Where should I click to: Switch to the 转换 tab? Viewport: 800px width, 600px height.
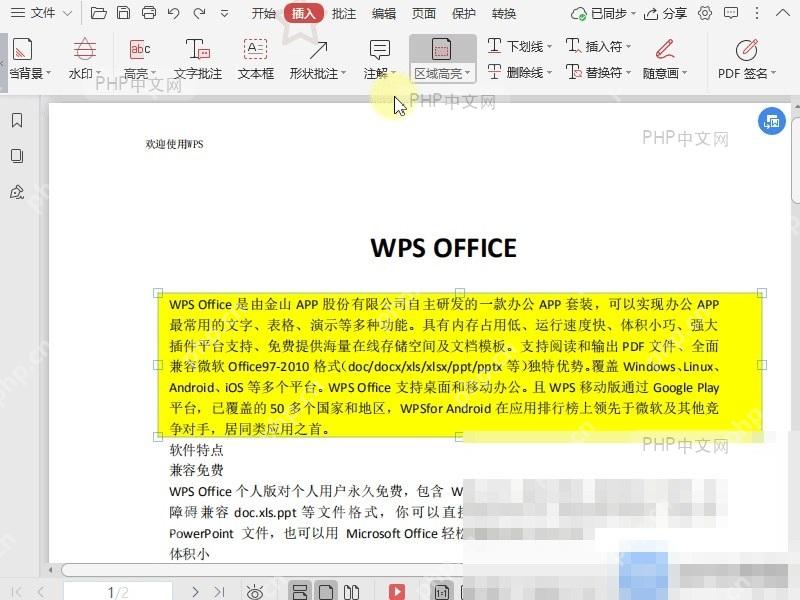504,14
